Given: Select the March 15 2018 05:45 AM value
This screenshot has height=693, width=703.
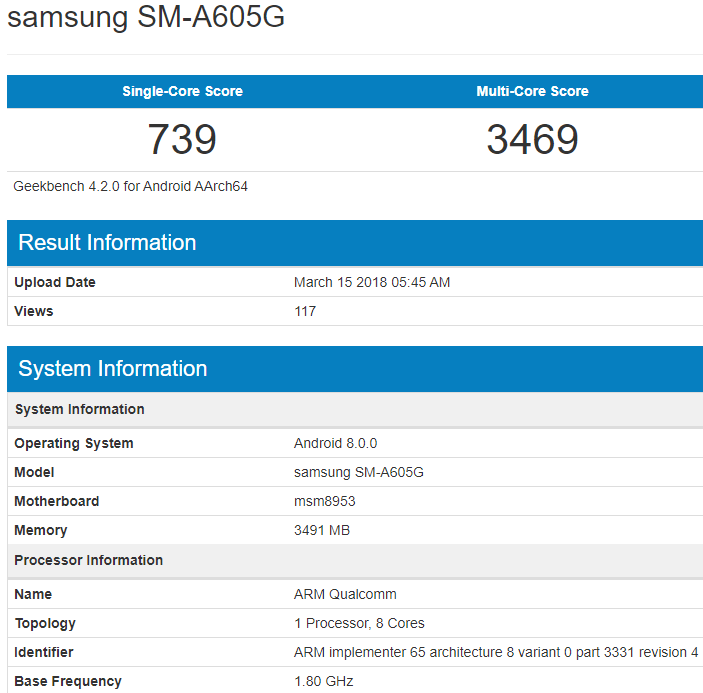Looking at the screenshot, I should coord(372,282).
